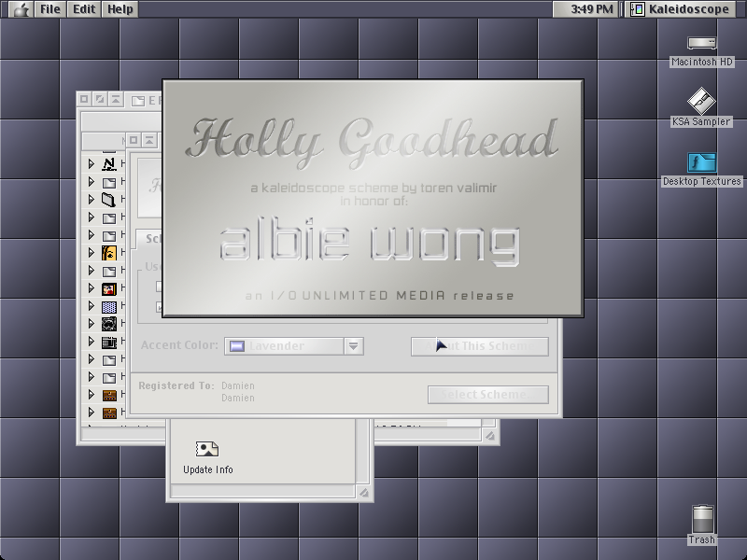Image resolution: width=747 pixels, height=560 pixels.
Task: Click the 'Accent Color:' label
Action: 179,345
